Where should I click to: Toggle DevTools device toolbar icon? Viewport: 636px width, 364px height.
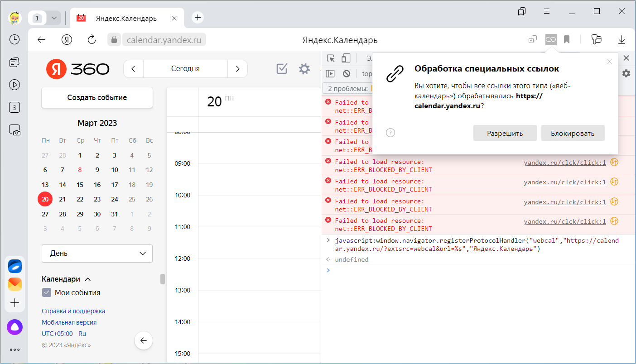(x=346, y=58)
